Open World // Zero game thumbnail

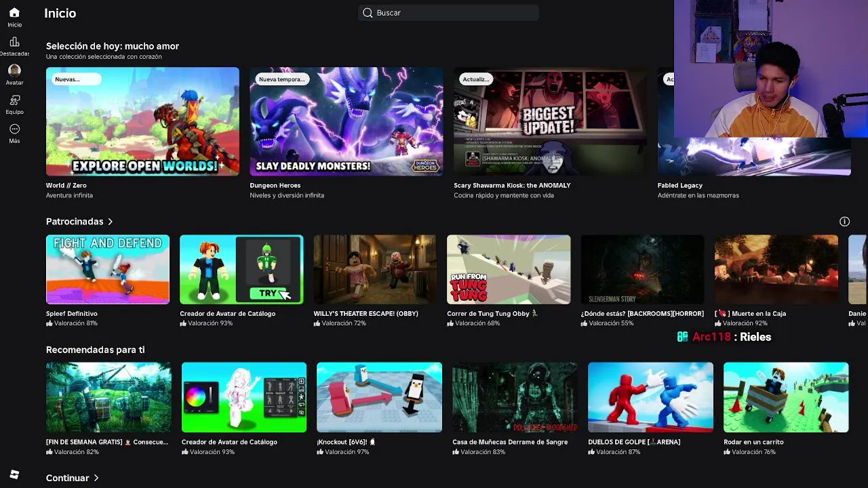point(142,121)
